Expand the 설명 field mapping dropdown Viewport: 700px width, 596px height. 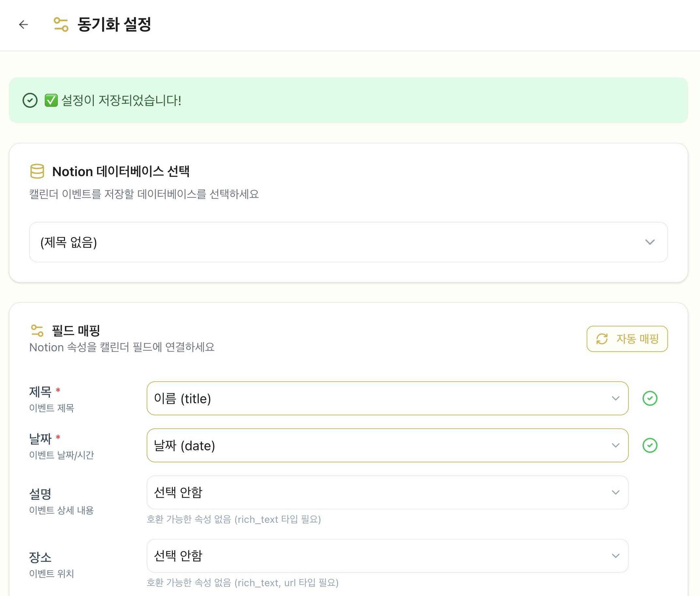point(387,492)
